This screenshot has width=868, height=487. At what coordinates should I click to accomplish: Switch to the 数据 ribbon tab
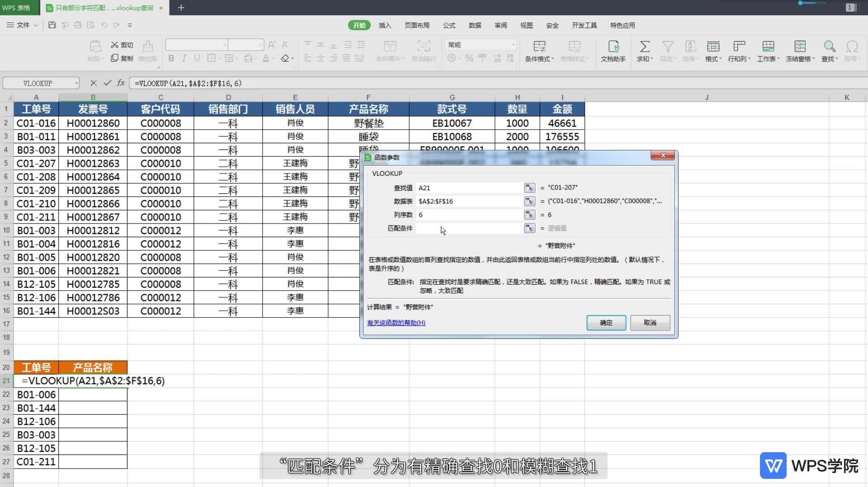click(475, 25)
